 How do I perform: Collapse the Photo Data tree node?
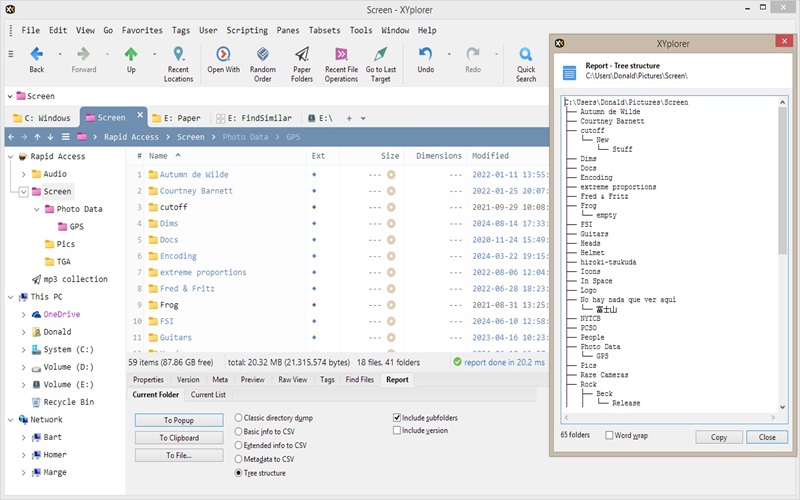point(37,209)
